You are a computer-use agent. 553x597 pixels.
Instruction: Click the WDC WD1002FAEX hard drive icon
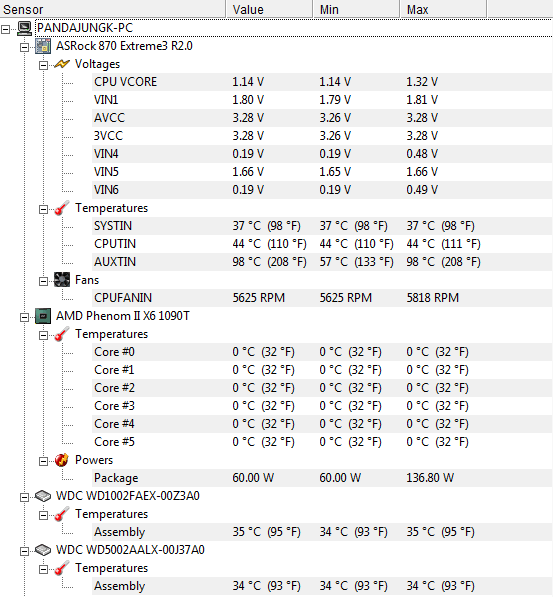tap(43, 496)
